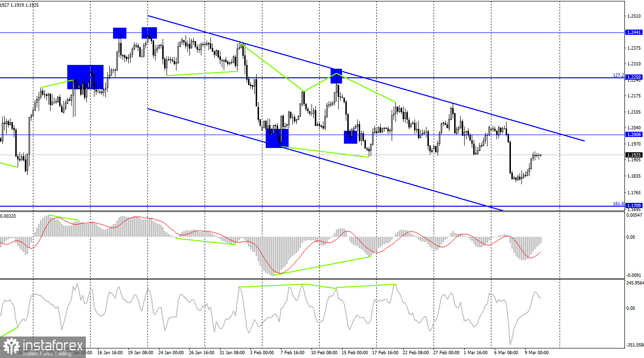Click the 1.2510 price axis value
The height and width of the screenshot is (358, 644).
click(634, 16)
